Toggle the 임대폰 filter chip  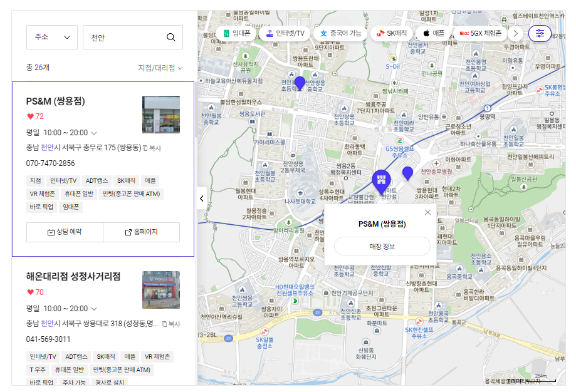236,33
